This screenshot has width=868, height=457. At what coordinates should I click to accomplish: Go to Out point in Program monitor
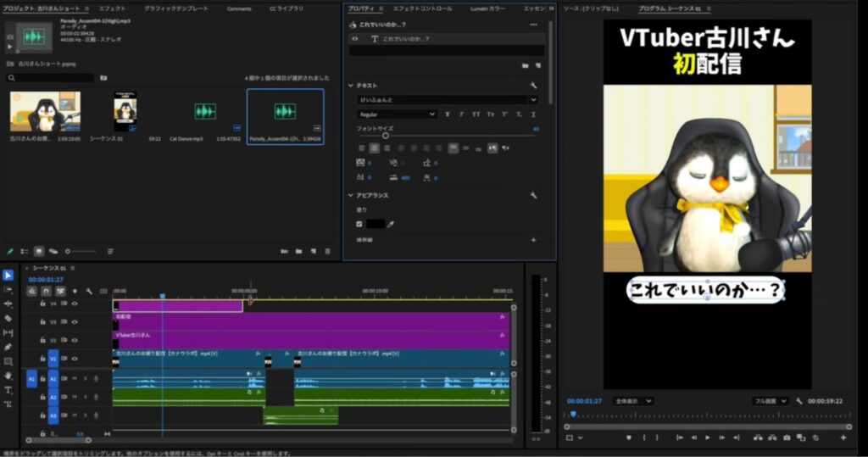(737, 437)
